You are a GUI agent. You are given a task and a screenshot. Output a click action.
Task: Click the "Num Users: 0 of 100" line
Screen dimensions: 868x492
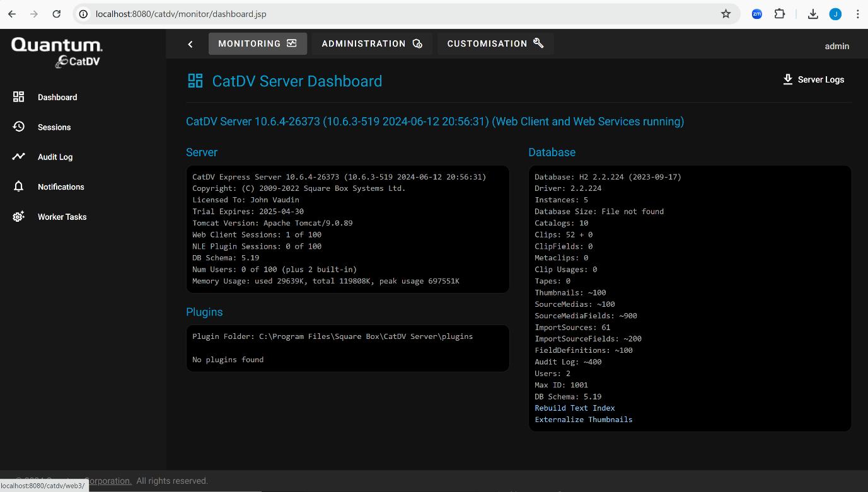274,270
